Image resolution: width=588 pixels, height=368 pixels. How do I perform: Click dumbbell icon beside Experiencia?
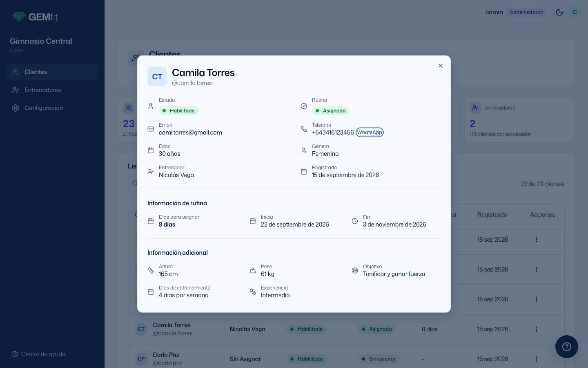(253, 292)
